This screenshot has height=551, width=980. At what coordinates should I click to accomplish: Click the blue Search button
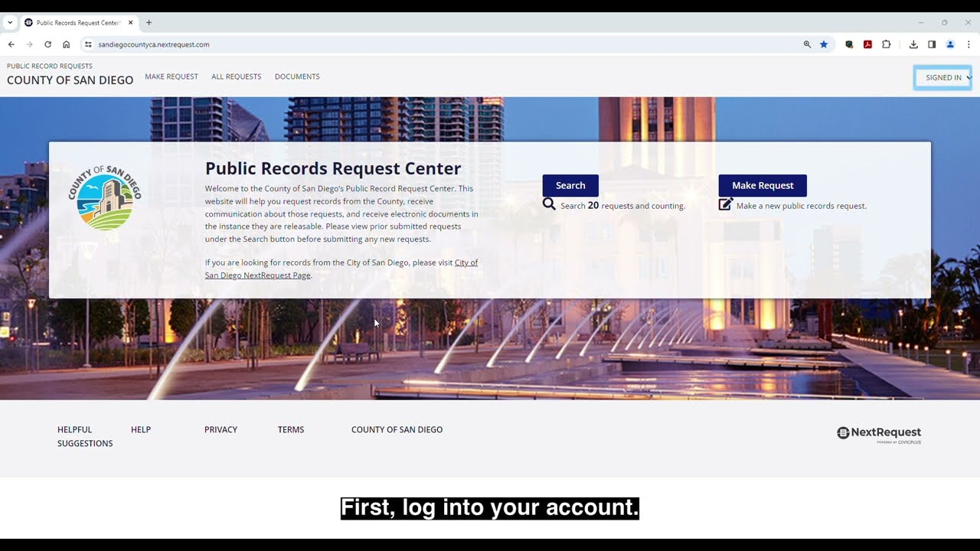[570, 185]
